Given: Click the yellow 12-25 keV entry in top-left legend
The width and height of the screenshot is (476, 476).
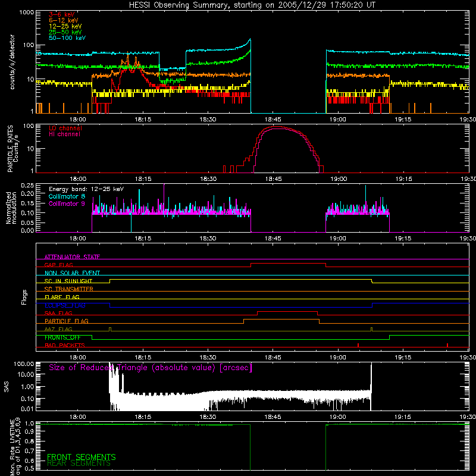Looking at the screenshot, I should tap(65, 26).
